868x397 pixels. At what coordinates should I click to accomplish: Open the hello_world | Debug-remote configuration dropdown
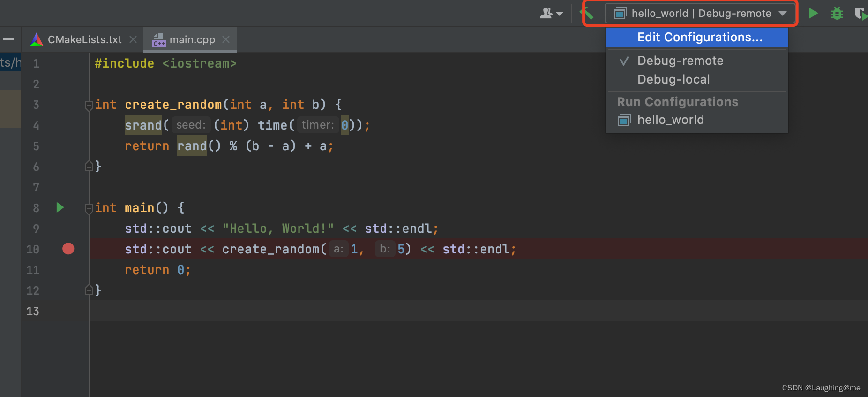700,13
